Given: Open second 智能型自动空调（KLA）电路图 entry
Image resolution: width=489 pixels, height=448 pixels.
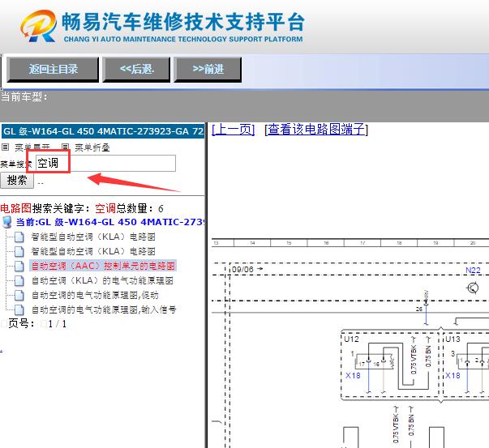Looking at the screenshot, I should (x=93, y=251).
